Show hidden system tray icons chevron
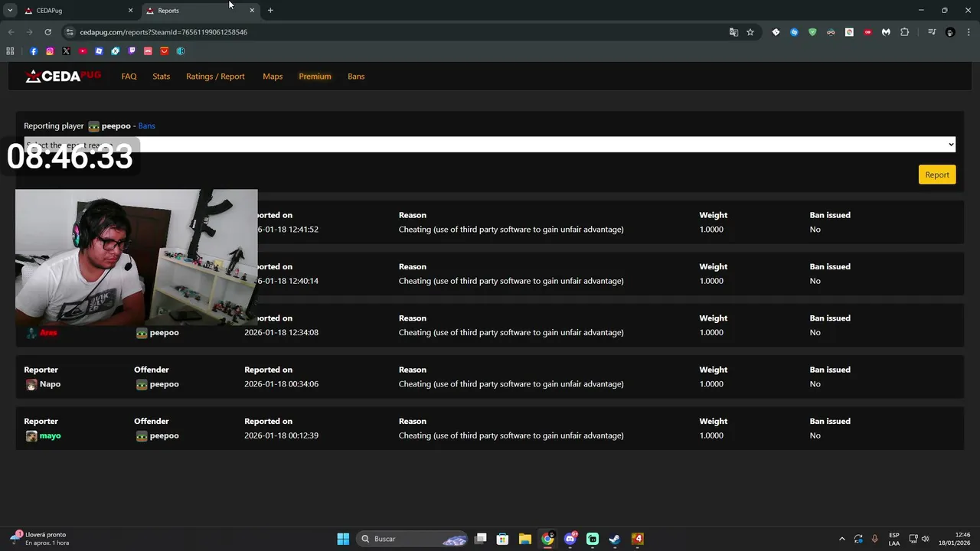Screen dimensions: 980x551 842,539
